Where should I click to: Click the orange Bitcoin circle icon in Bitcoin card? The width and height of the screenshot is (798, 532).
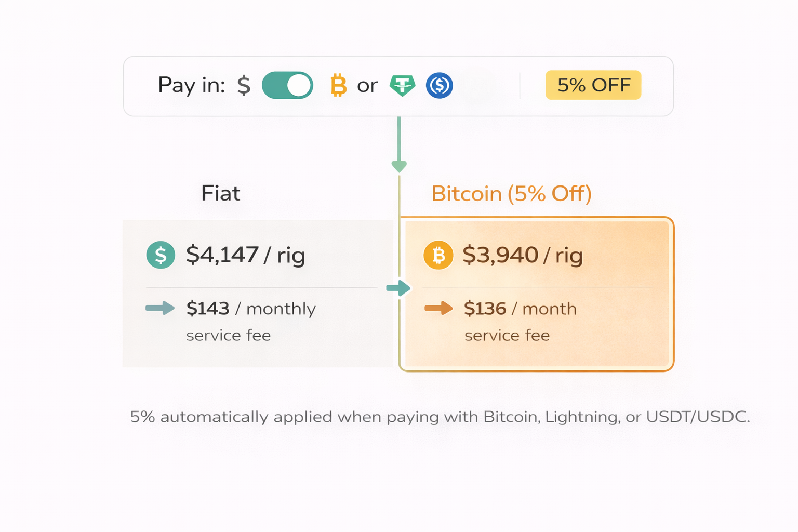438,255
